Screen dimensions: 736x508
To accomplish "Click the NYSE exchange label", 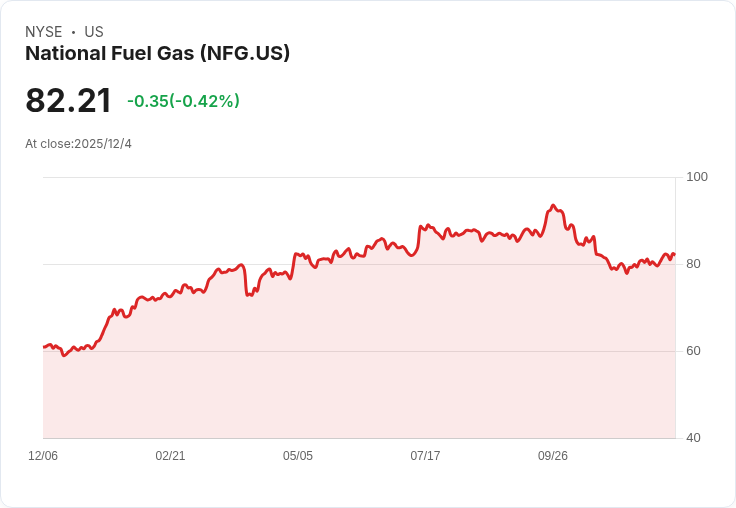I will point(44,32).
